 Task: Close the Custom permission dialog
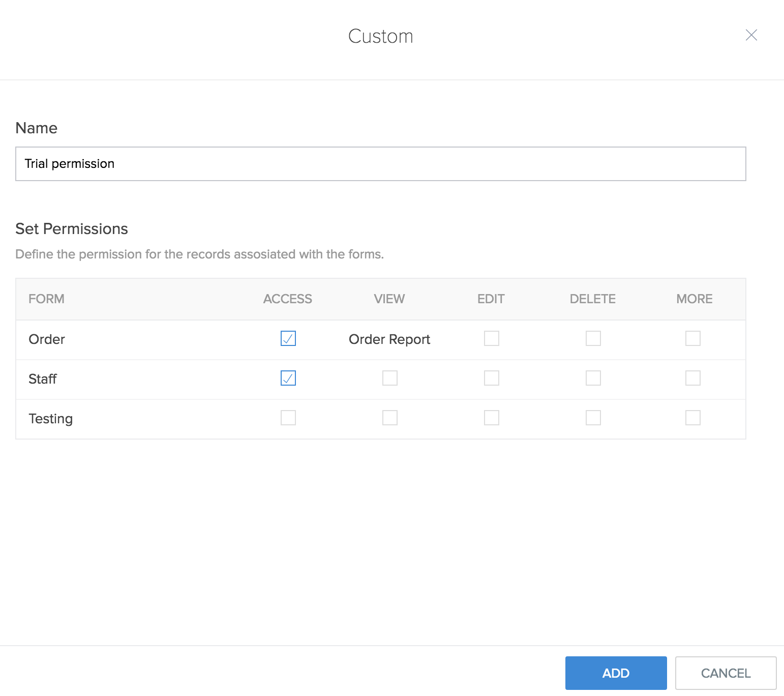(x=751, y=35)
